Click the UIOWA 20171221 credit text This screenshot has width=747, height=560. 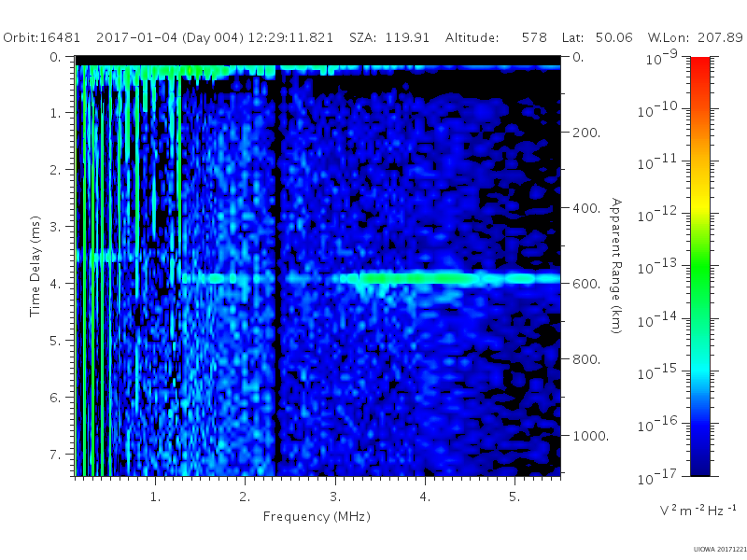coord(720,550)
